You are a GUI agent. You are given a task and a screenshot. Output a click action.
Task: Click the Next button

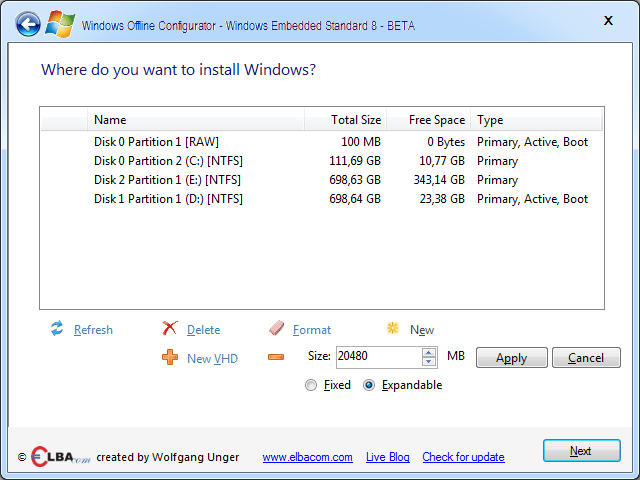[x=581, y=451]
